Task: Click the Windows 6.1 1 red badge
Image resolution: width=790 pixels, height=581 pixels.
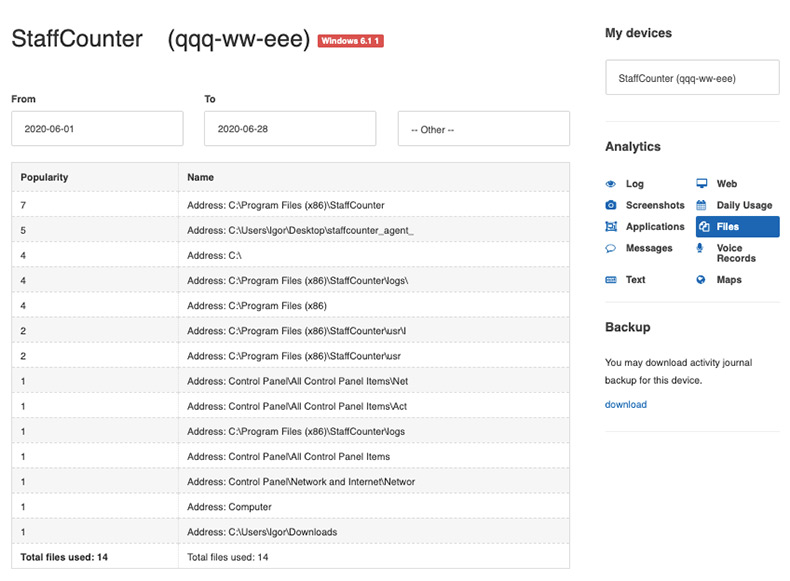Action: click(x=351, y=41)
